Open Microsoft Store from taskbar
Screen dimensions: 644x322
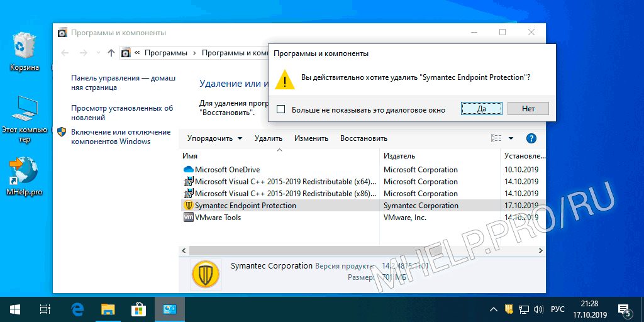[138, 309]
